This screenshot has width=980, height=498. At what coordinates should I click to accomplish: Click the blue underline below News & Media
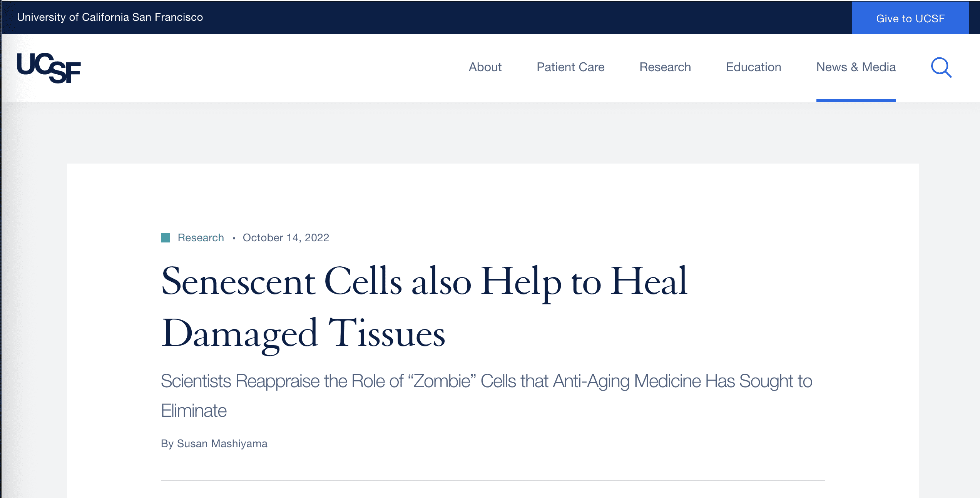click(x=856, y=100)
